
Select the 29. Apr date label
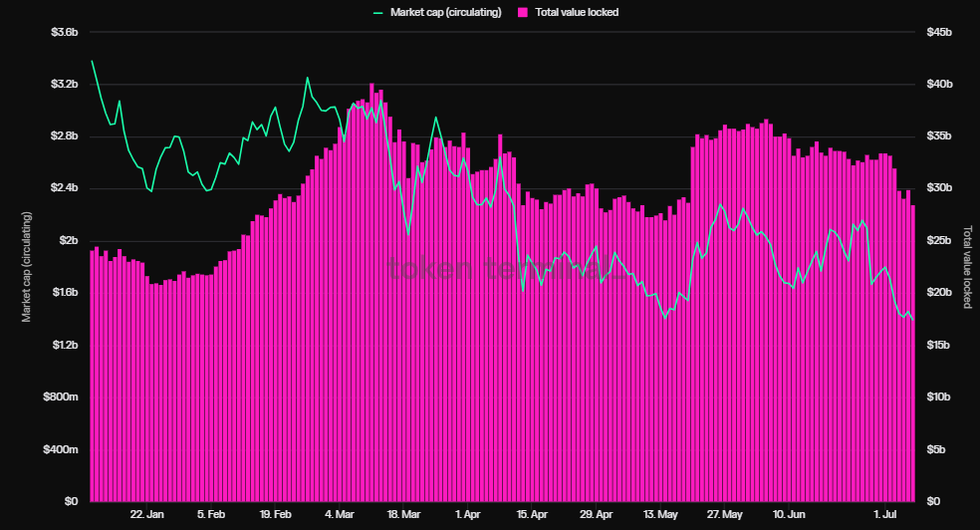tap(597, 514)
